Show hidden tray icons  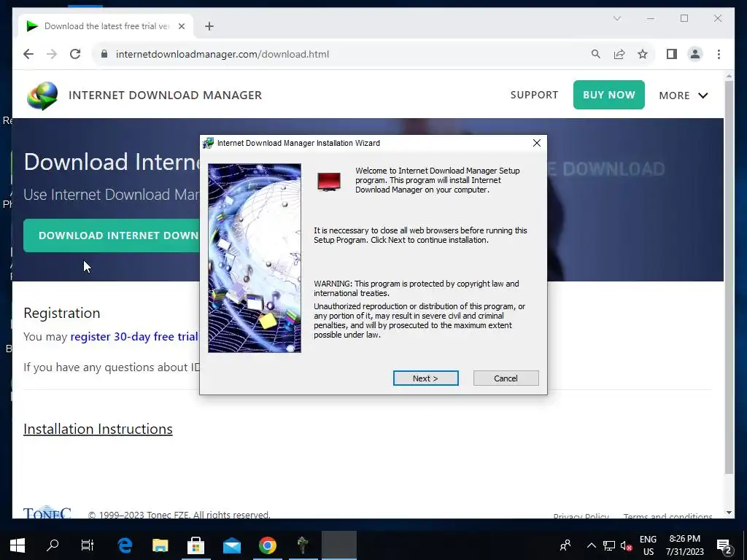click(591, 545)
